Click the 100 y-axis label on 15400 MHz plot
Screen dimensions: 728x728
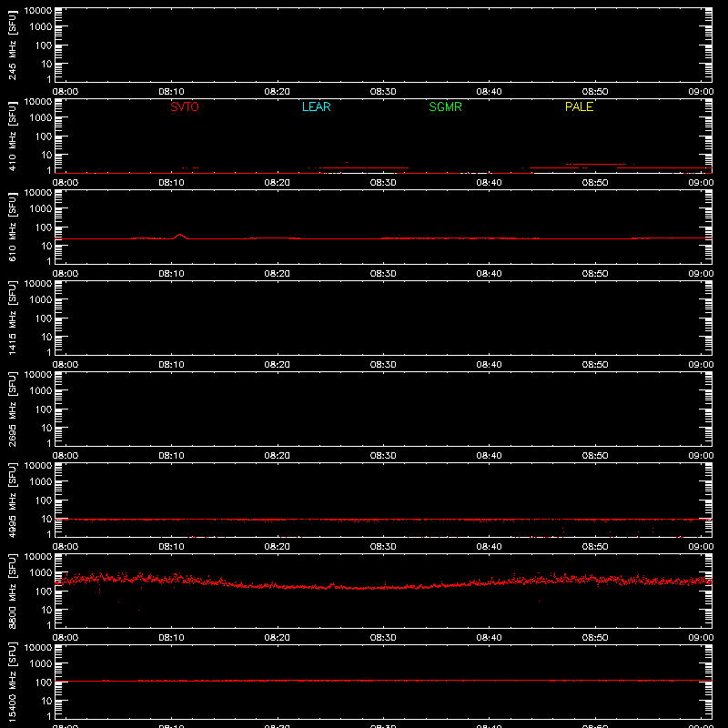coord(43,682)
